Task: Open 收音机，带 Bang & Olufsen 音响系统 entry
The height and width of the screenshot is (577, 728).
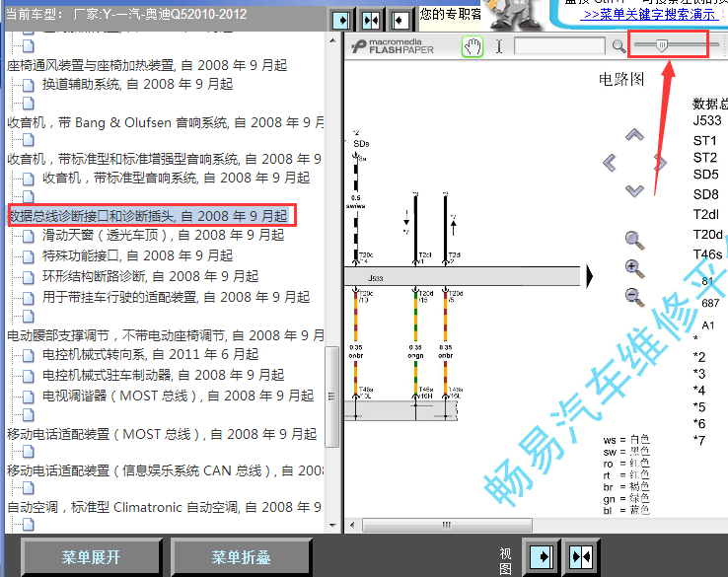Action: pyautogui.click(x=166, y=122)
